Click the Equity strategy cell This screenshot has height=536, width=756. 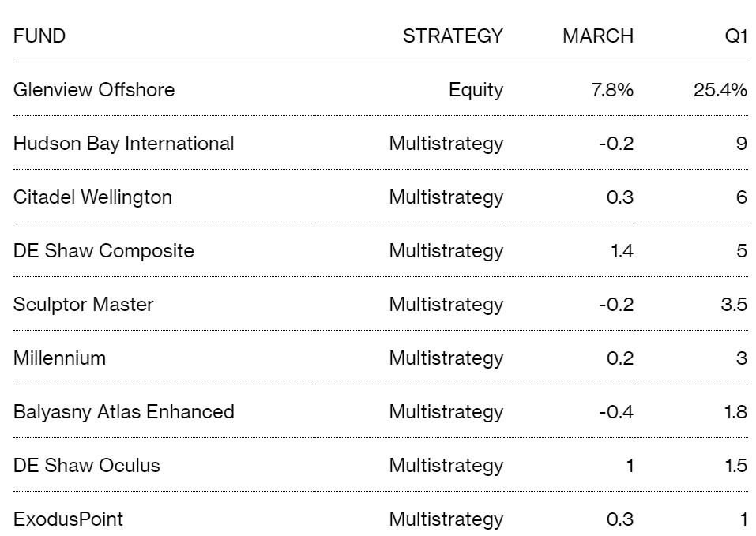click(476, 90)
